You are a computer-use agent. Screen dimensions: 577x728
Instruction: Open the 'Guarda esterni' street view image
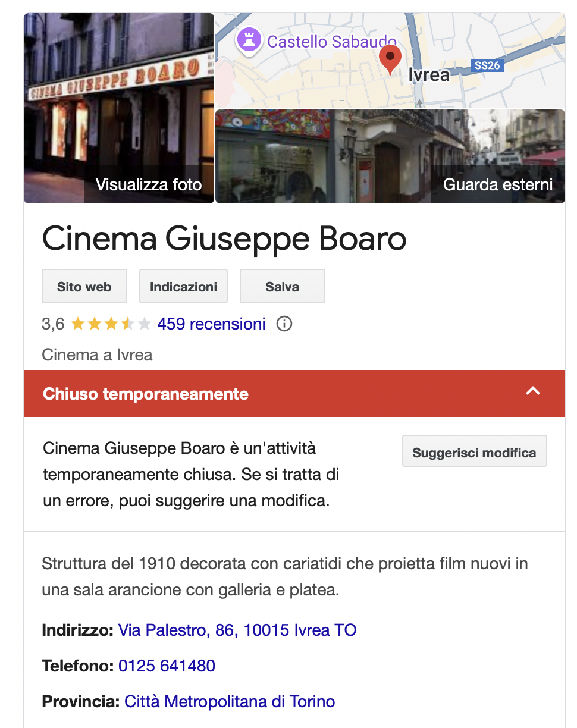pos(390,156)
